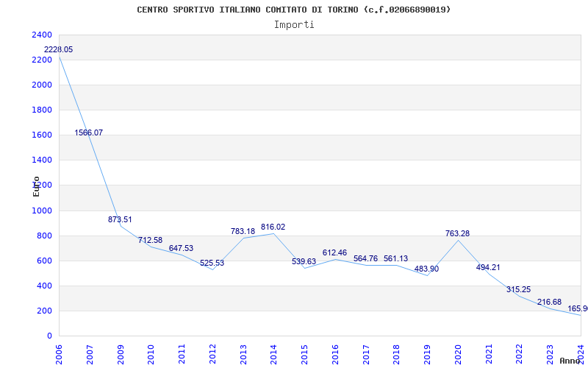Click the 2012 year label on x-axis
The image size is (588, 368).
(212, 355)
